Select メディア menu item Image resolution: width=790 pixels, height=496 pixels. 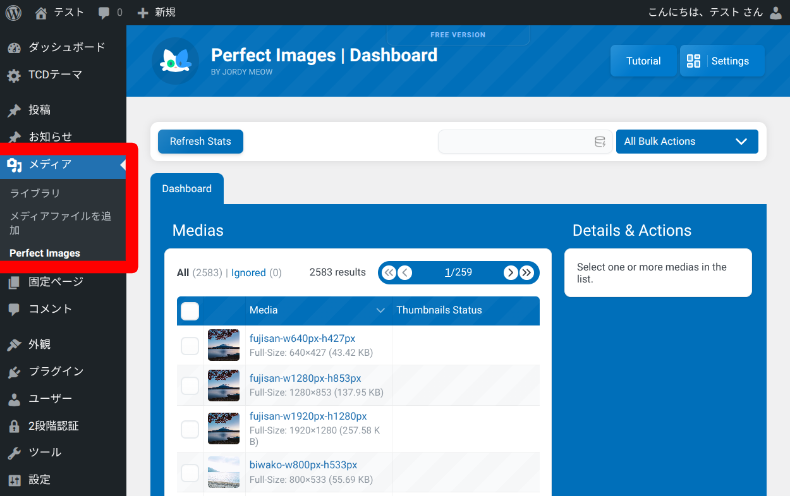(63, 165)
